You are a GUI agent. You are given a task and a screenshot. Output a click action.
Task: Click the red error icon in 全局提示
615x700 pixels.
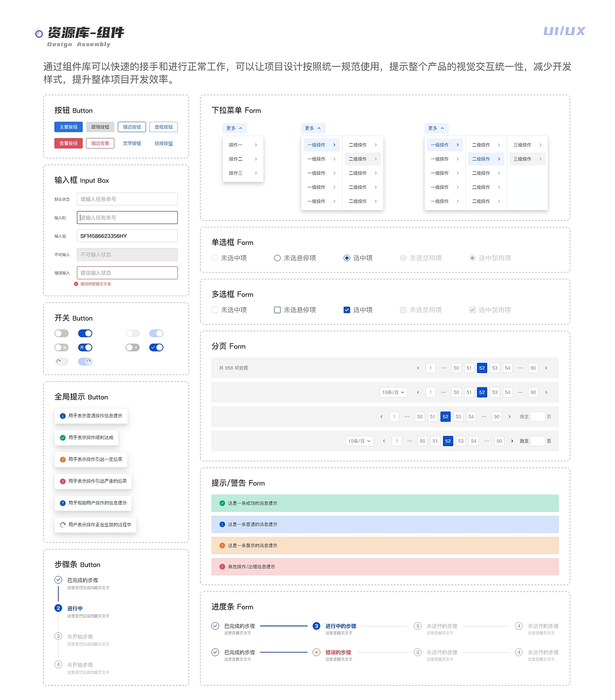[x=62, y=481]
